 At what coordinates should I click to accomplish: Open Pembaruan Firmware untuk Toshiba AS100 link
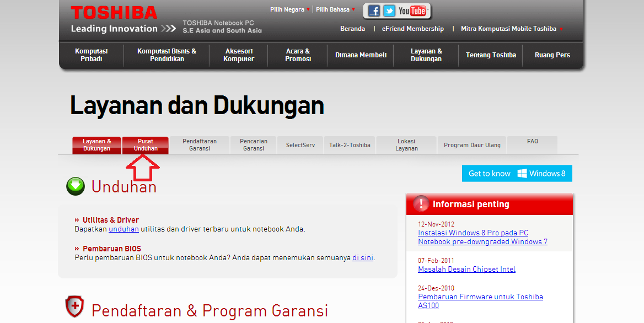tap(480, 301)
